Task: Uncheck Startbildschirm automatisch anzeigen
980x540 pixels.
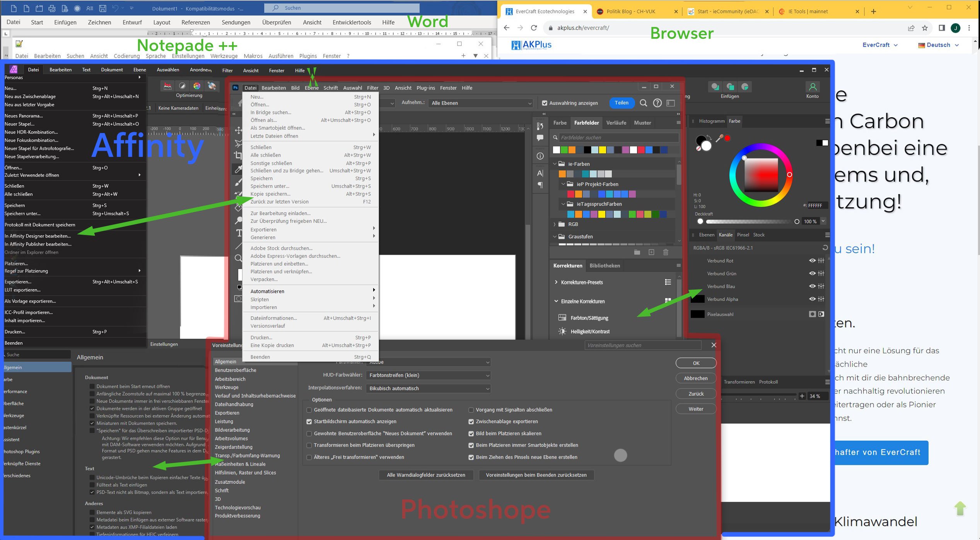Action: click(x=309, y=421)
